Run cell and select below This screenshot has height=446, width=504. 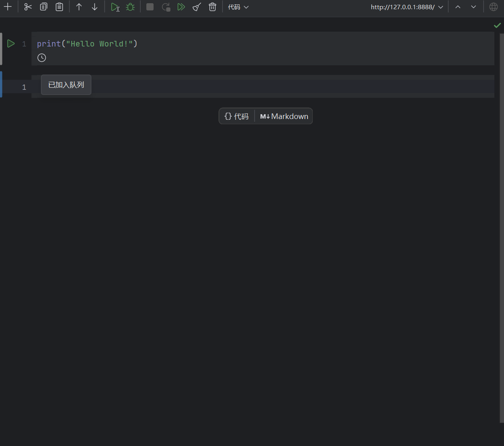click(115, 7)
